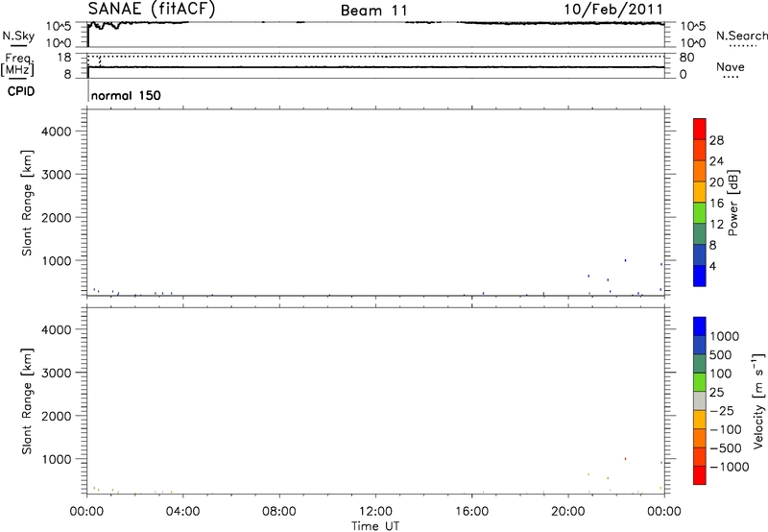Click the yellow-orange 16-20 dB Power swatch
The height and width of the screenshot is (532, 768).
pyautogui.click(x=700, y=191)
